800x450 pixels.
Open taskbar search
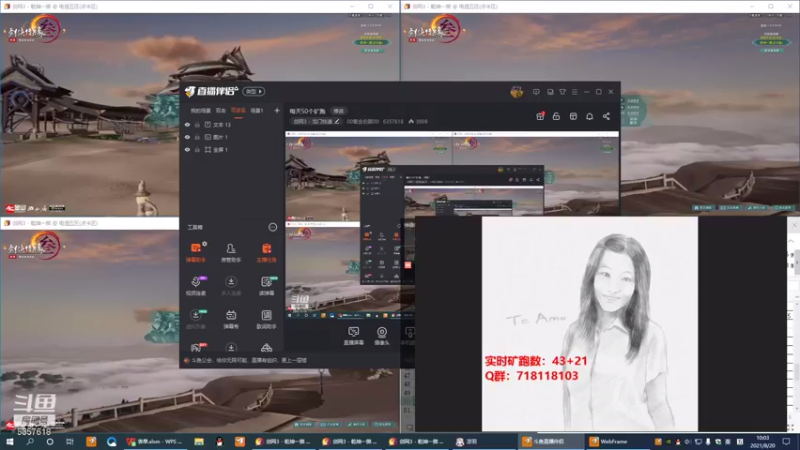pyautogui.click(x=30, y=441)
